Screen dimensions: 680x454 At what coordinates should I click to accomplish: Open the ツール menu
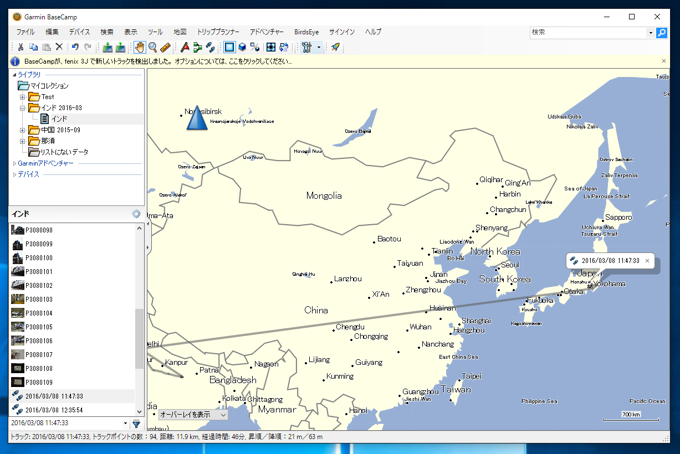coord(155,32)
